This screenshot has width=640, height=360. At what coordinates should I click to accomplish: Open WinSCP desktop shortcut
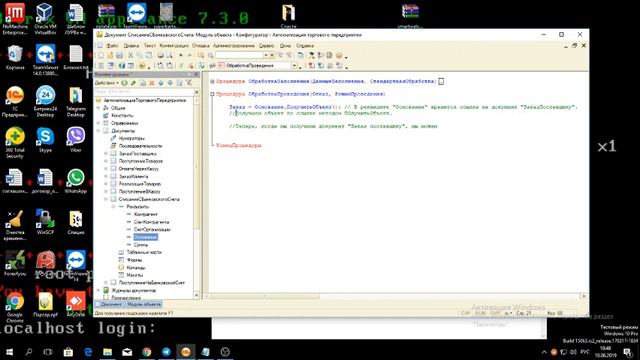[45, 222]
